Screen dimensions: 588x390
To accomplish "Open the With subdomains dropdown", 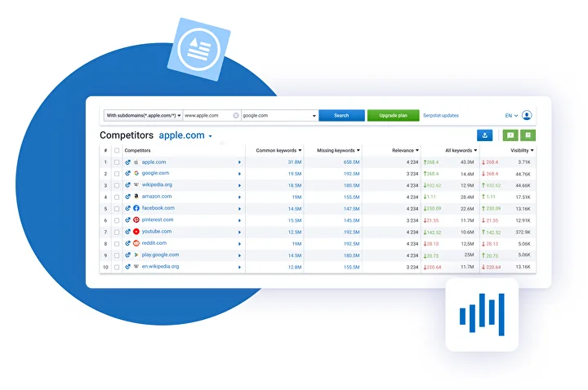I will tap(143, 115).
